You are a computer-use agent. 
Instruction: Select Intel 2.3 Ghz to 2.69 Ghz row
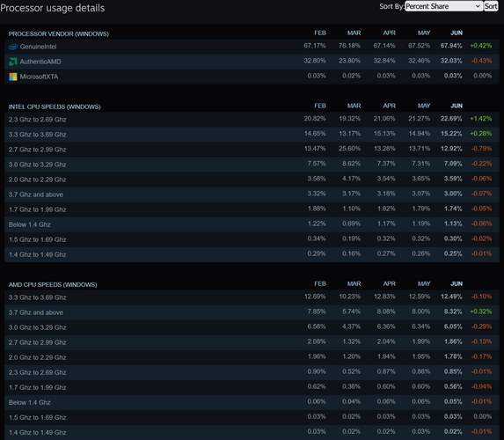click(252, 120)
